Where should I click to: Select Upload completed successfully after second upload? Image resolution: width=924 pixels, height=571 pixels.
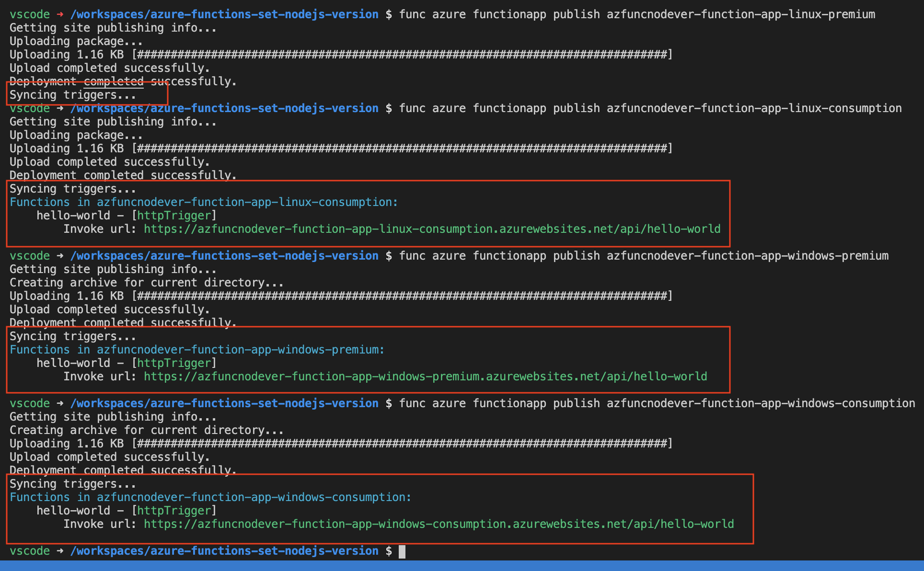click(x=108, y=161)
